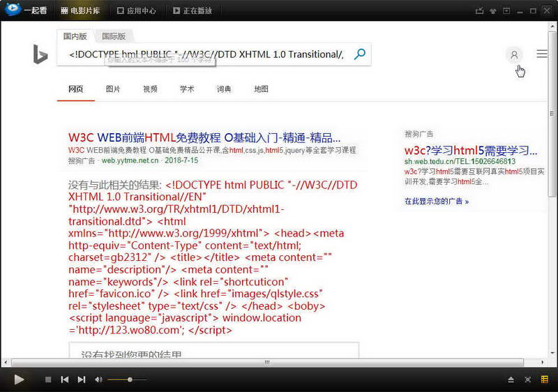
Task: Skip to the next track
Action: tap(82, 379)
